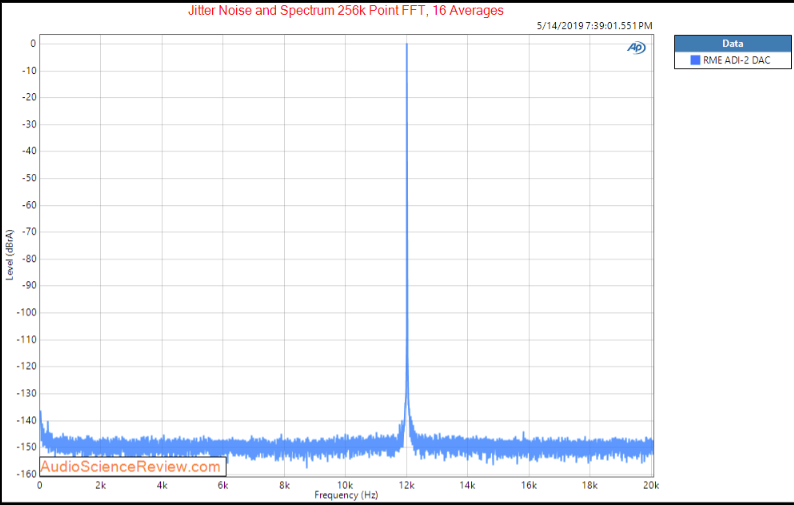The height and width of the screenshot is (505, 794).
Task: Click the -130 level tick label
Action: click(x=26, y=393)
